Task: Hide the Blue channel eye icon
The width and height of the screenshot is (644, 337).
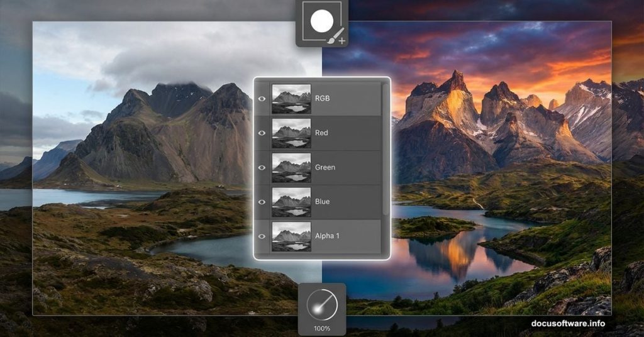Action: point(262,202)
